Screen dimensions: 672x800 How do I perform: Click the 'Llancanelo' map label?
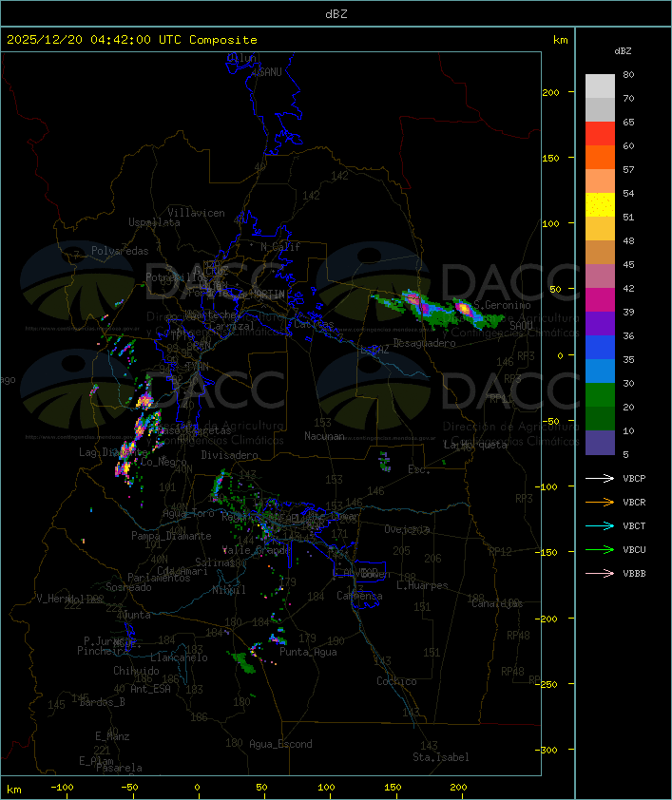pyautogui.click(x=179, y=657)
